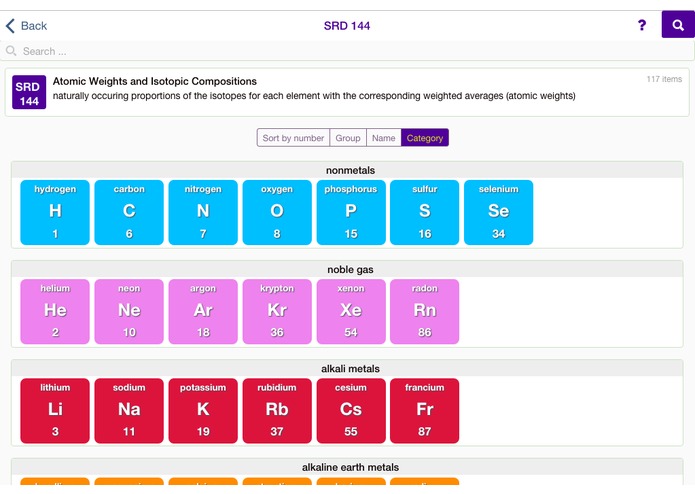The height and width of the screenshot is (494, 695).
Task: Click the SRD 144 page title
Action: click(347, 26)
